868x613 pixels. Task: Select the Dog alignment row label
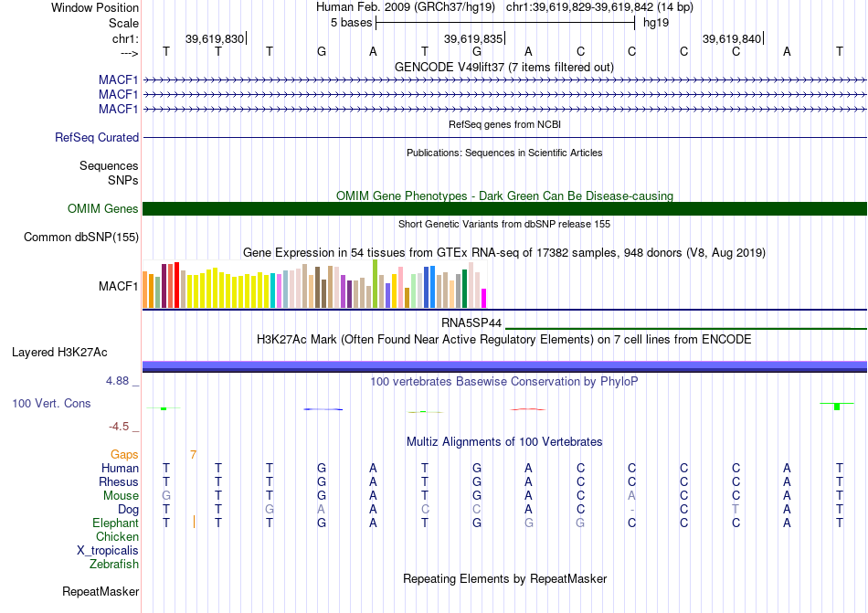tap(129, 510)
